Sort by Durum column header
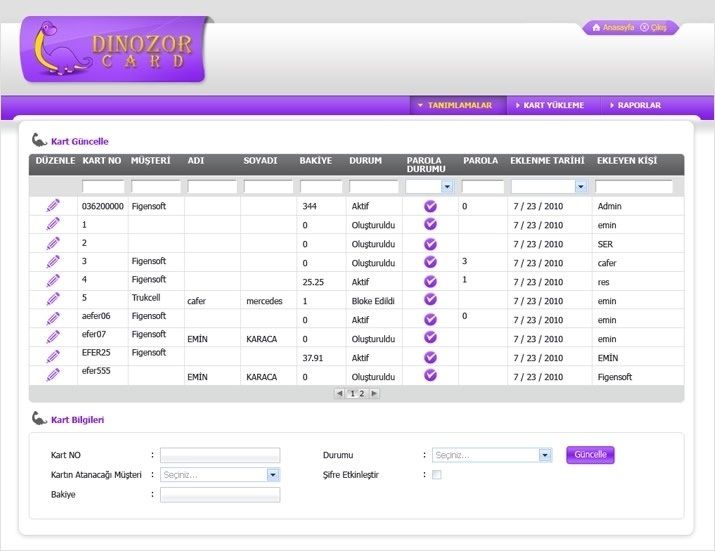The image size is (715, 551). (365, 161)
